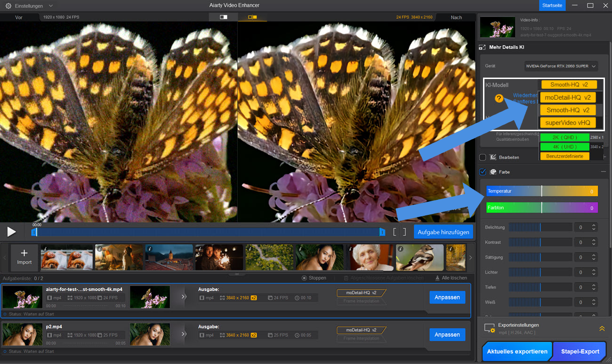Click the Import plus icon
This screenshot has height=364, width=612.
click(x=24, y=253)
